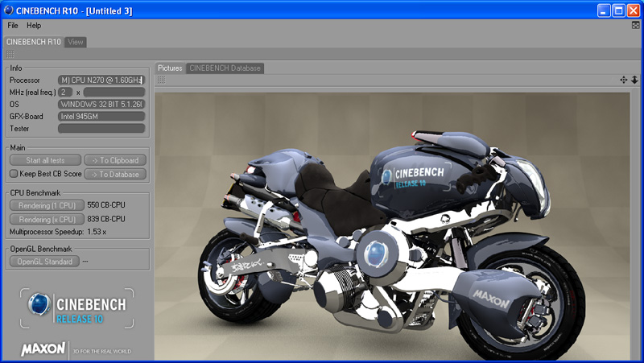
Task: Select the Pictures tab
Action: [170, 68]
